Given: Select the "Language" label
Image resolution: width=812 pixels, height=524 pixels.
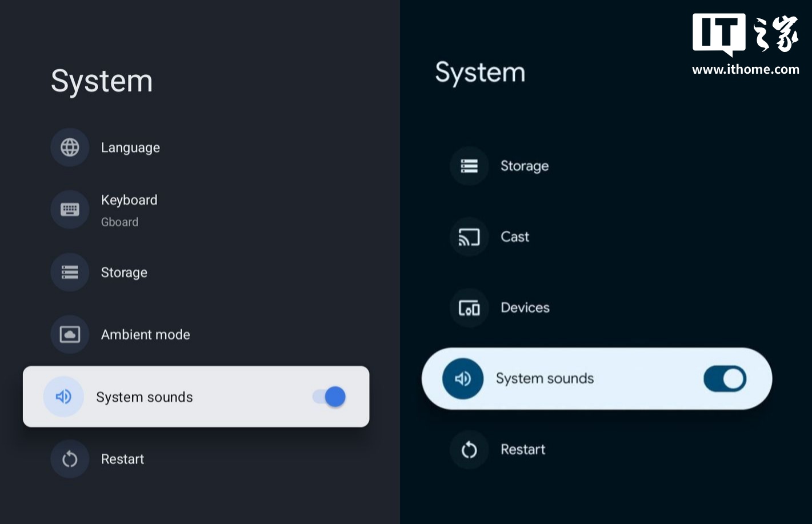Looking at the screenshot, I should coord(130,147).
